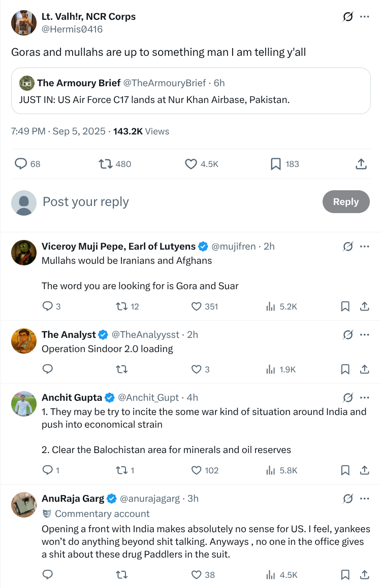Bookmark the main post with 183 bookmarks
Screen dimensions: 381x588
(x=276, y=164)
